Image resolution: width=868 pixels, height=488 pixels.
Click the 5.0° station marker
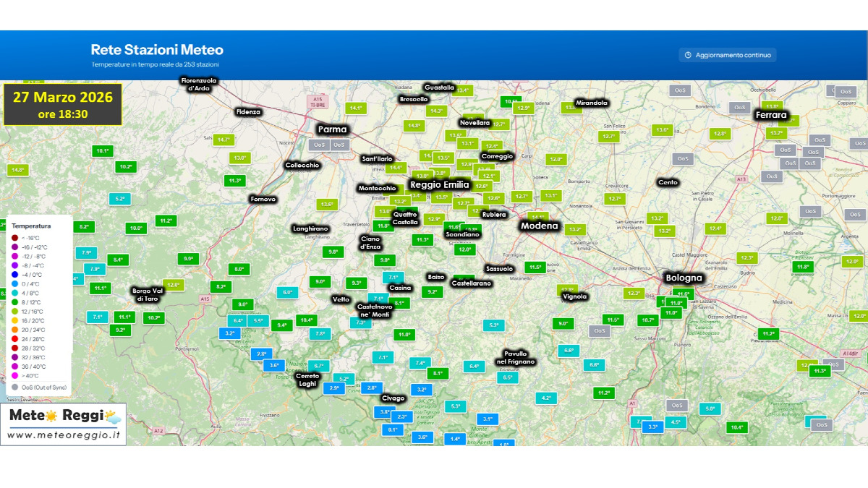(x=710, y=409)
